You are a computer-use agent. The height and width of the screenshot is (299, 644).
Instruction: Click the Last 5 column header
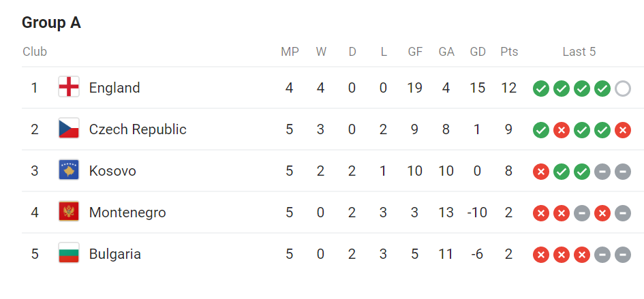tap(579, 52)
